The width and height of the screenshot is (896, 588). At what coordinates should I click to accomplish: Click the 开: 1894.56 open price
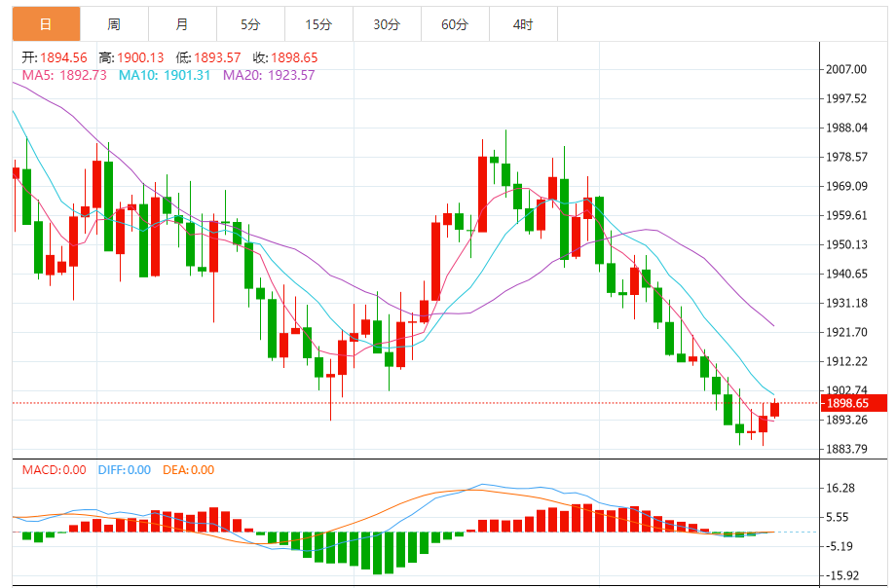point(55,57)
